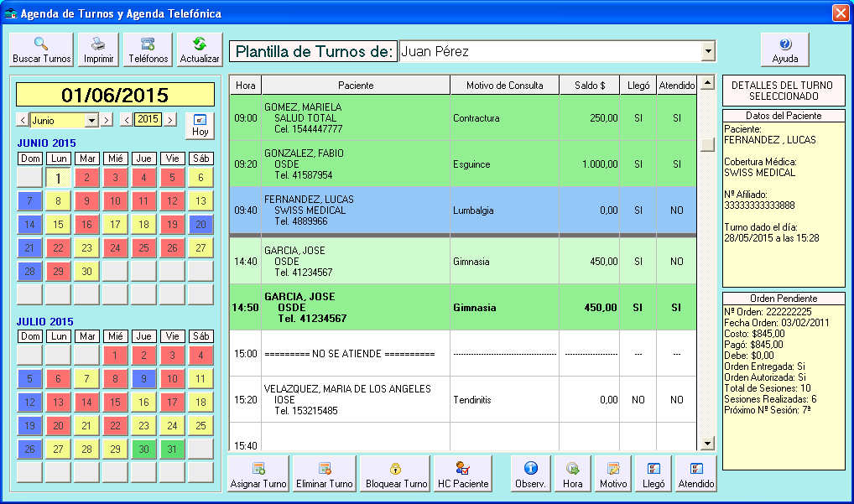Screen dimensions: 854x504
Task: Open Ayuda help
Action: (784, 50)
